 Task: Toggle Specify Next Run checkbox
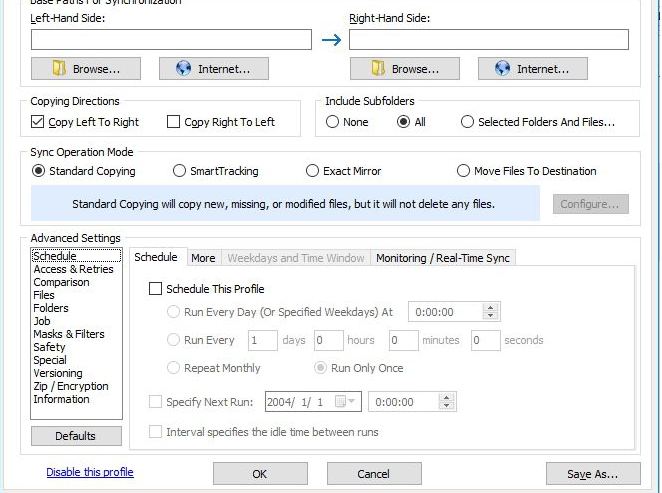click(155, 401)
